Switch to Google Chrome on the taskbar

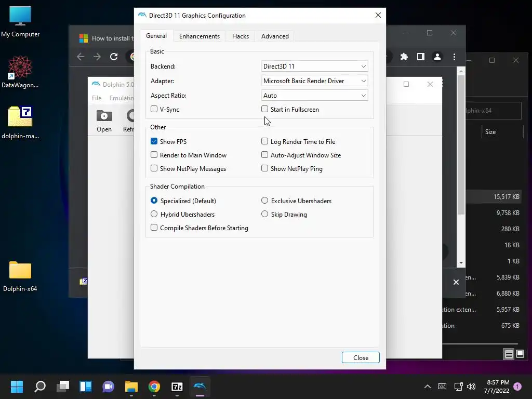(154, 387)
